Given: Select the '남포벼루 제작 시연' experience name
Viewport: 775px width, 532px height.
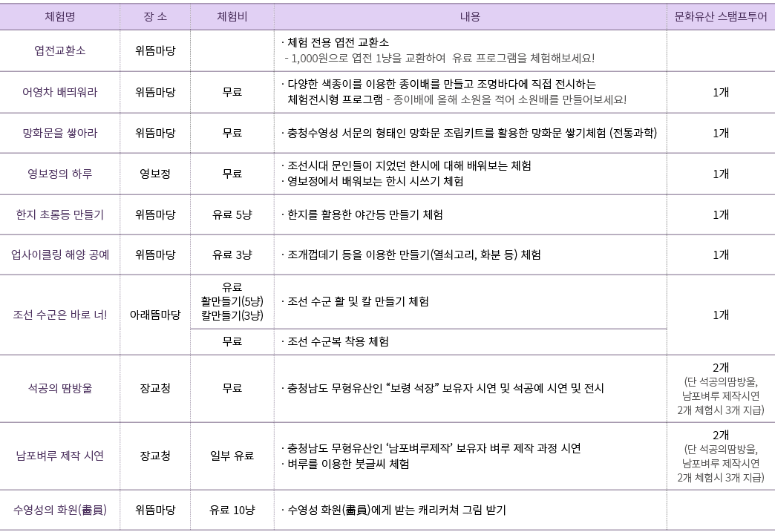Looking at the screenshot, I should tap(60, 456).
